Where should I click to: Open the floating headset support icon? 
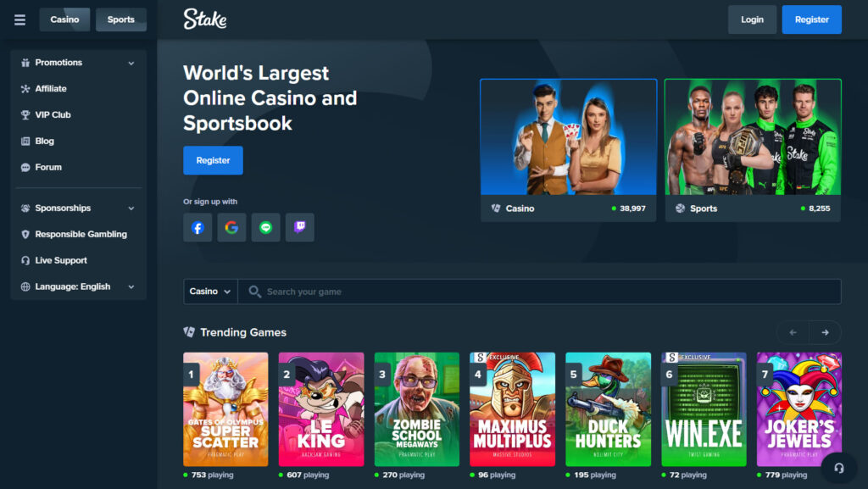coord(838,468)
